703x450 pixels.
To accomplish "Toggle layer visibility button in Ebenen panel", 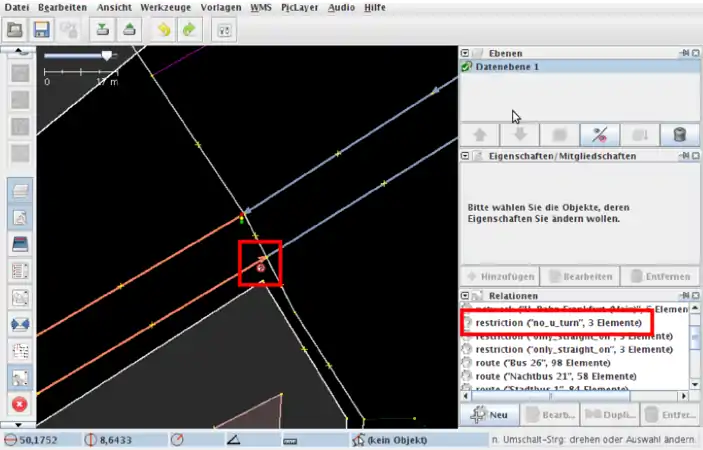I will [x=600, y=134].
